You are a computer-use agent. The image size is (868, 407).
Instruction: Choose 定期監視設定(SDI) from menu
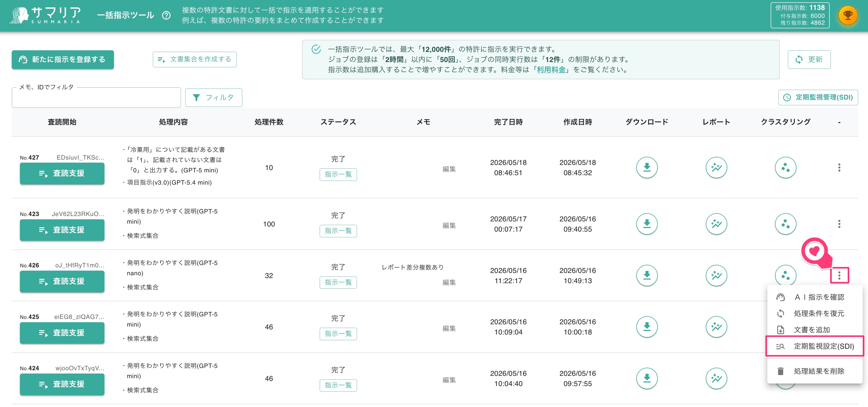click(x=815, y=346)
